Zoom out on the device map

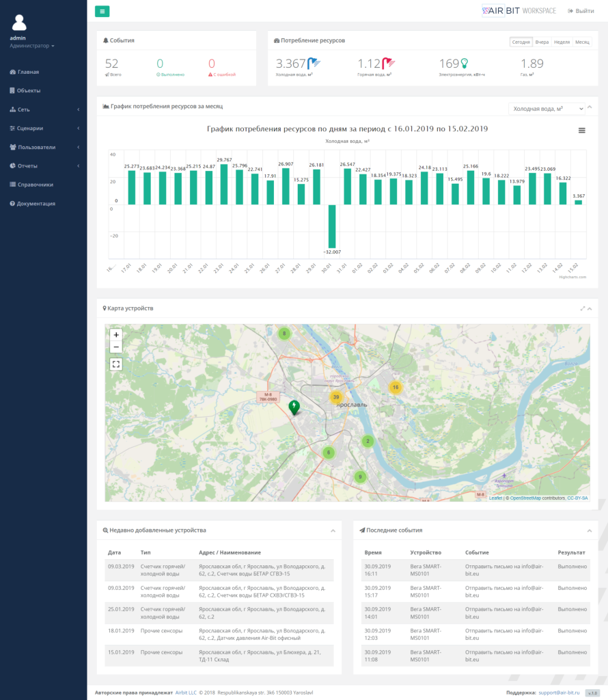point(116,347)
